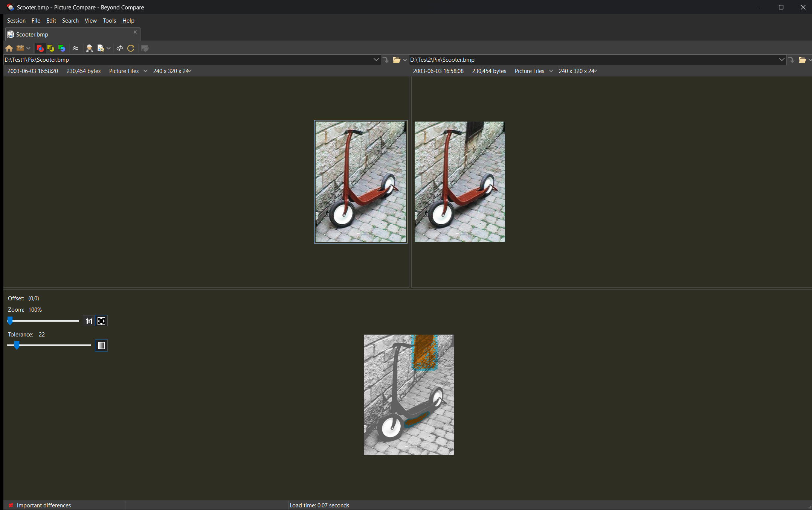Browse for right file with folder icon
The width and height of the screenshot is (812, 510).
pyautogui.click(x=802, y=60)
